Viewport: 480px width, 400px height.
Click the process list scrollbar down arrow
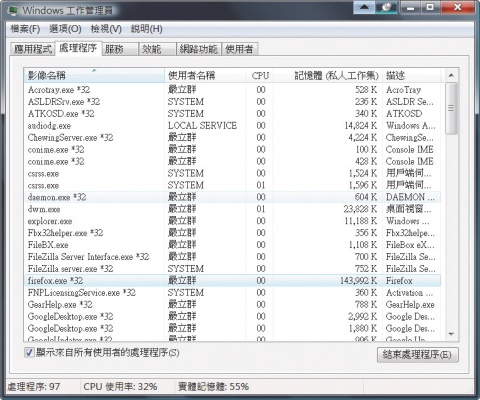point(451,334)
